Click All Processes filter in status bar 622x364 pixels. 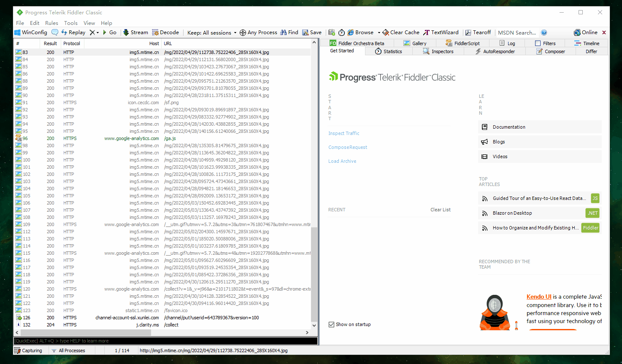point(68,351)
